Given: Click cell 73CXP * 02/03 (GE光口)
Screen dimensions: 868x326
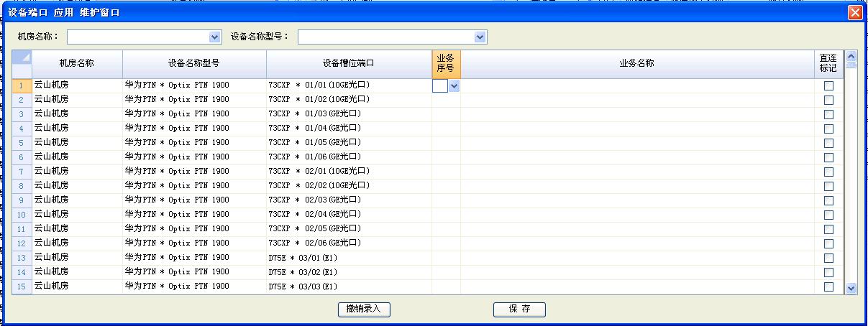Looking at the screenshot, I should coord(349,200).
